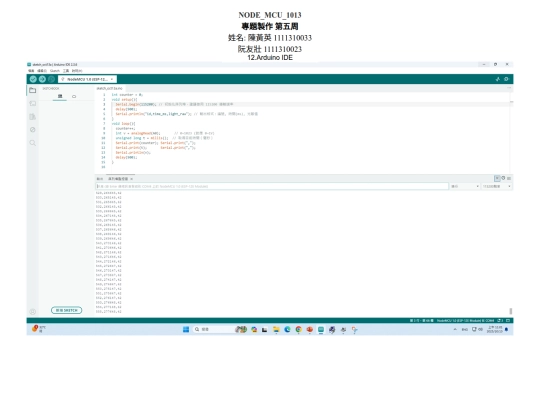Open the baud rate dropdown
This screenshot has width=540, height=405.
(496, 186)
